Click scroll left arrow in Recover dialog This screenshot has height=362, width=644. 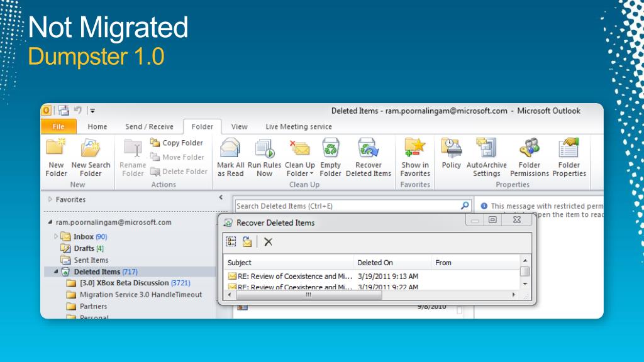pyautogui.click(x=229, y=295)
